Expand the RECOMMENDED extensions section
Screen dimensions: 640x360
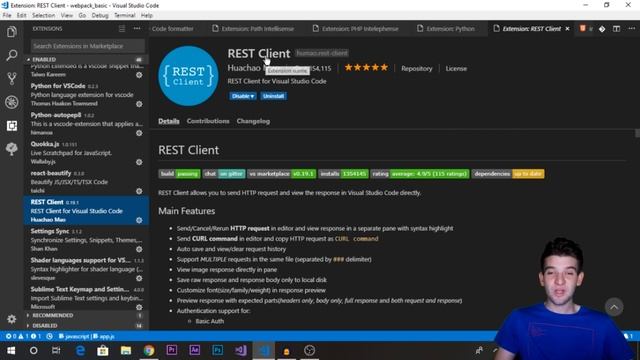tap(52, 316)
